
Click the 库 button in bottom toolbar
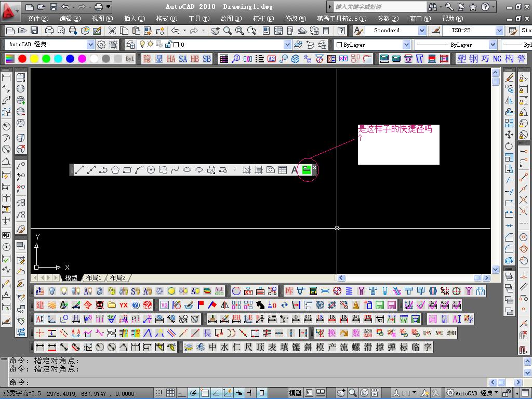(x=289, y=291)
